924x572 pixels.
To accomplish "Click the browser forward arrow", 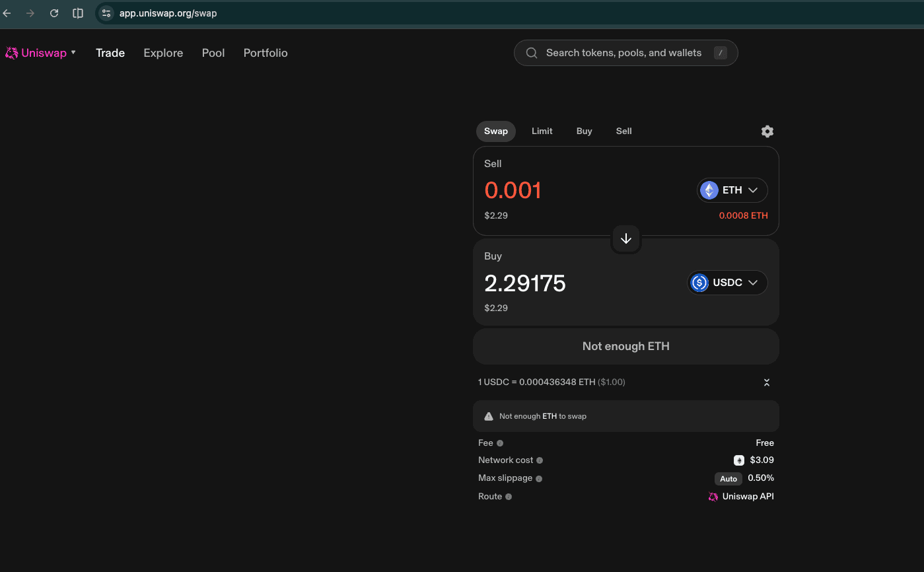I will coord(30,13).
